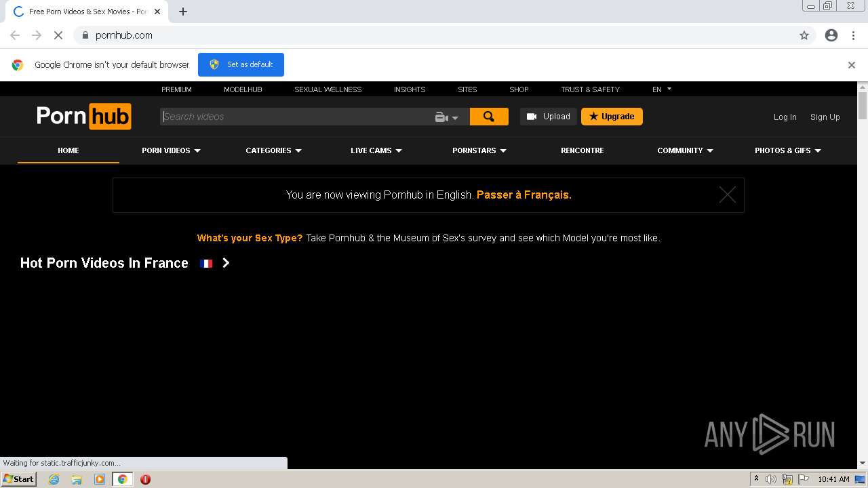Launch Internet Explorer from the taskbar
This screenshot has height=488, width=868.
pos(54,479)
